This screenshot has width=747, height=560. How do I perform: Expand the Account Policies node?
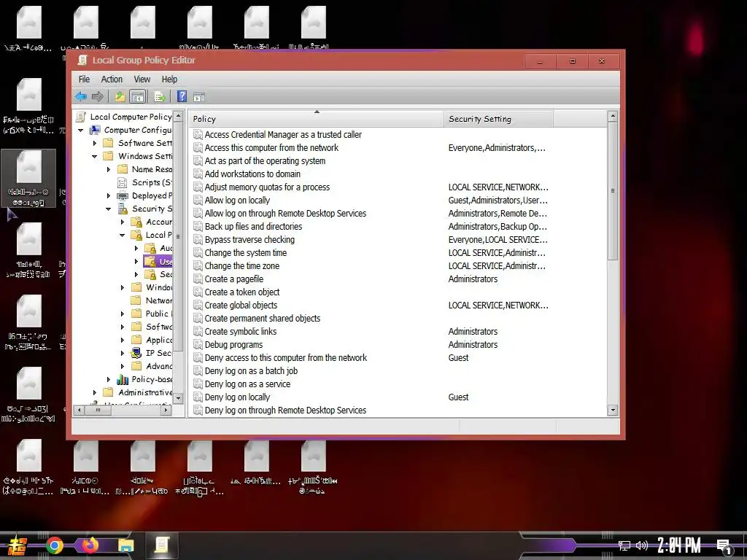[x=122, y=222]
